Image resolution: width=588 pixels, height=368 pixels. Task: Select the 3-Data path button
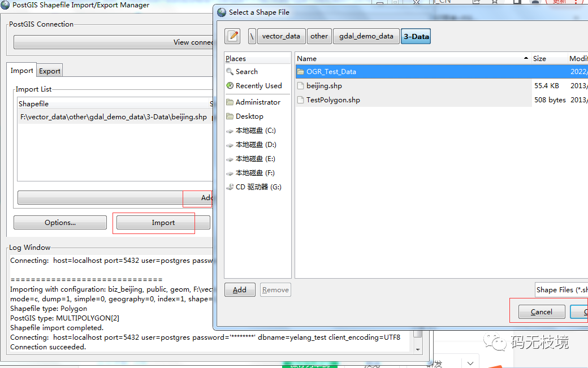coord(416,36)
